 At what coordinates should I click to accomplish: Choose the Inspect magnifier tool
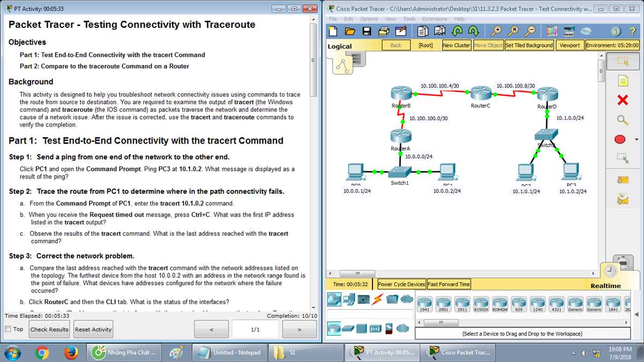click(x=623, y=120)
